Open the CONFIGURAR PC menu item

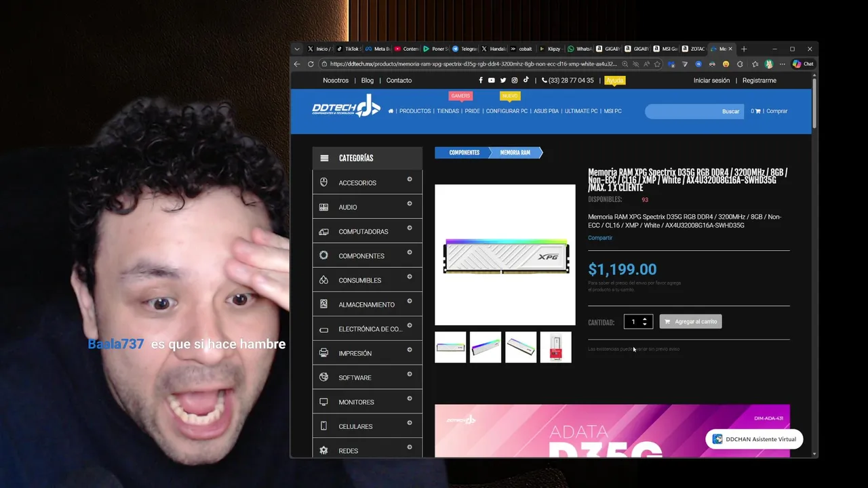point(507,111)
